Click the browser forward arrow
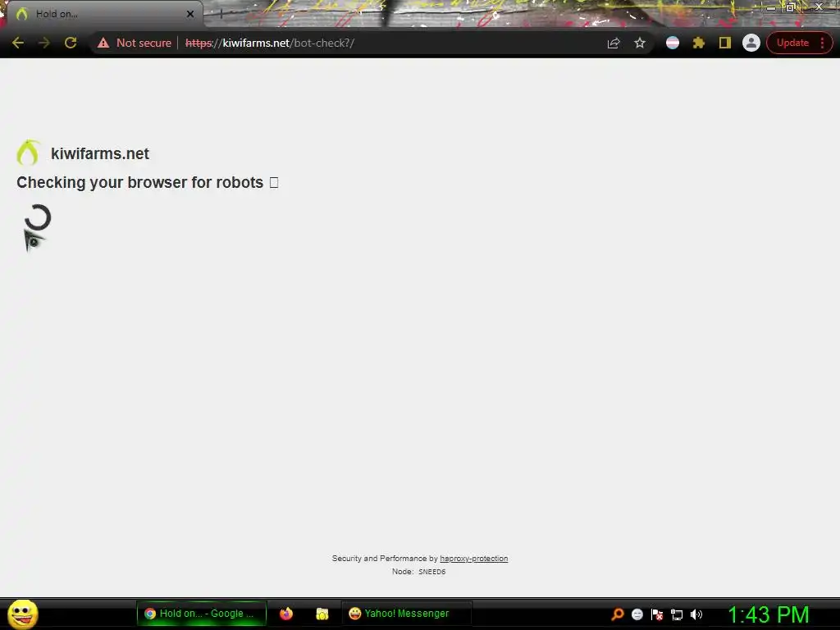Screen dimensions: 840x630 [x=44, y=43]
